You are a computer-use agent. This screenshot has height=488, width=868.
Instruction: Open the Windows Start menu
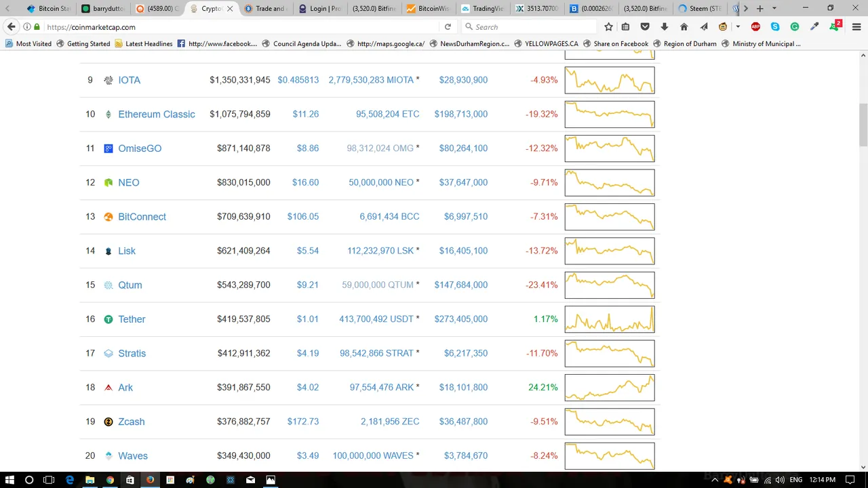tap(9, 480)
